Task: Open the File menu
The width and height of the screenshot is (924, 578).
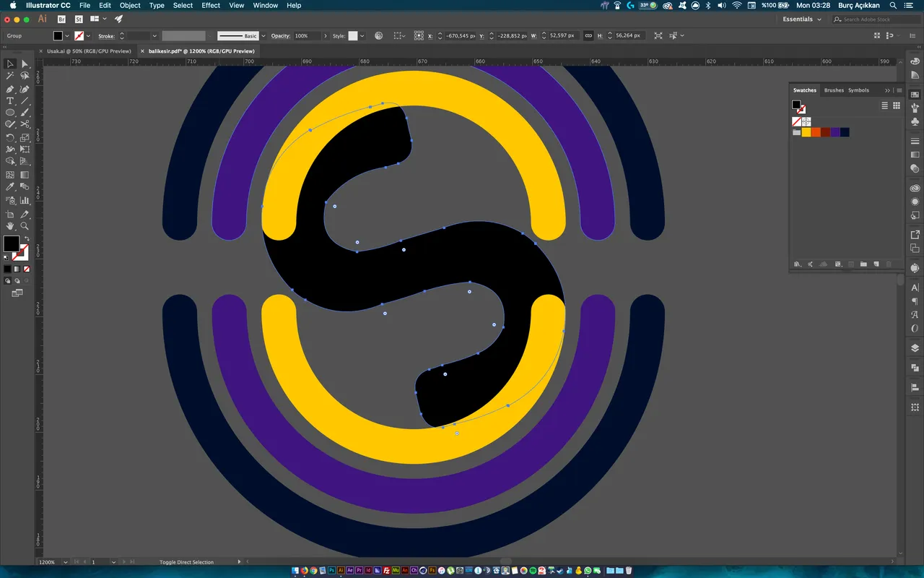Action: (x=84, y=5)
